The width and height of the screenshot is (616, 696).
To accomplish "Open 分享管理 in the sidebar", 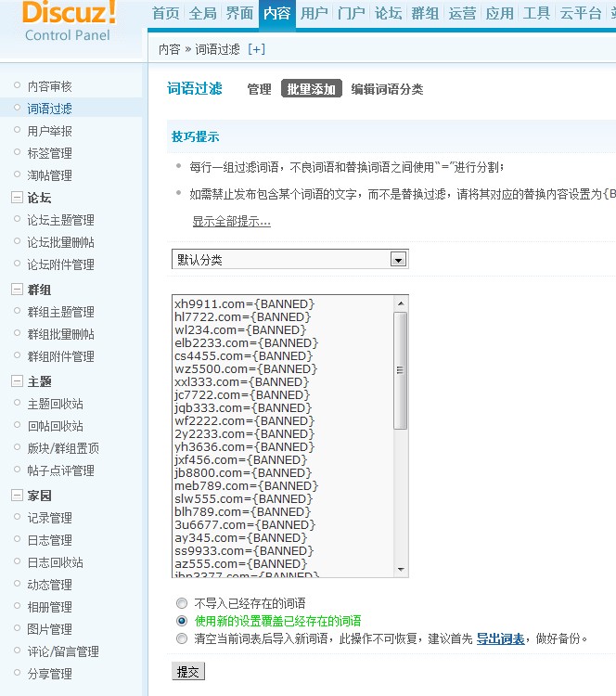I will (50, 674).
